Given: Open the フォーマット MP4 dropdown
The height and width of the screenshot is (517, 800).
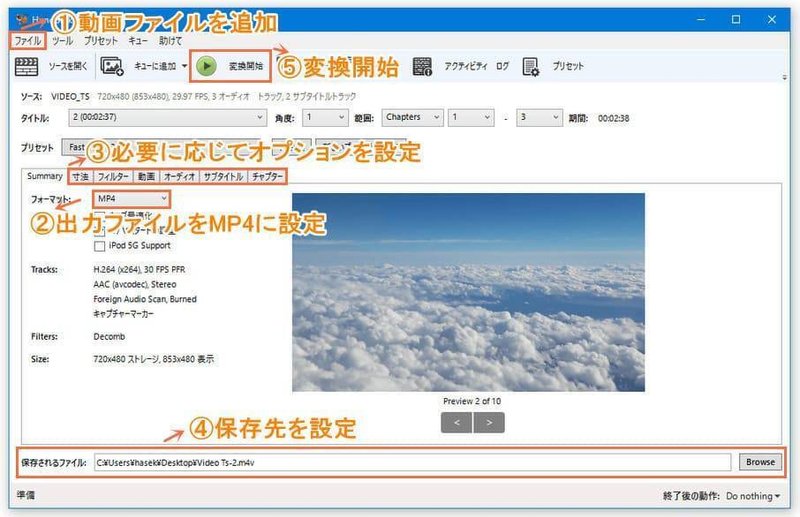Looking at the screenshot, I should (x=132, y=199).
